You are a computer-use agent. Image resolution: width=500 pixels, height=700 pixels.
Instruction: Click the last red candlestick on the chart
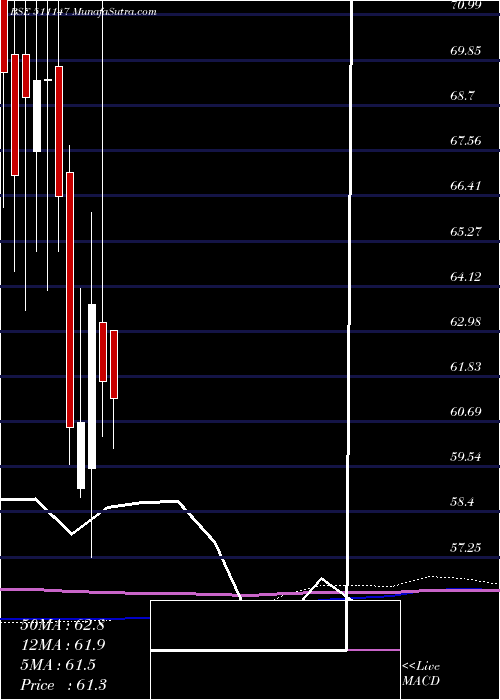coord(114,364)
